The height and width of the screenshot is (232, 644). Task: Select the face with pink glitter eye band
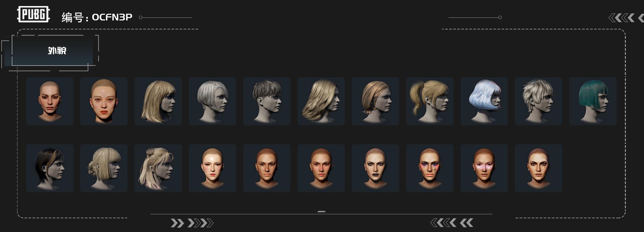(484, 168)
